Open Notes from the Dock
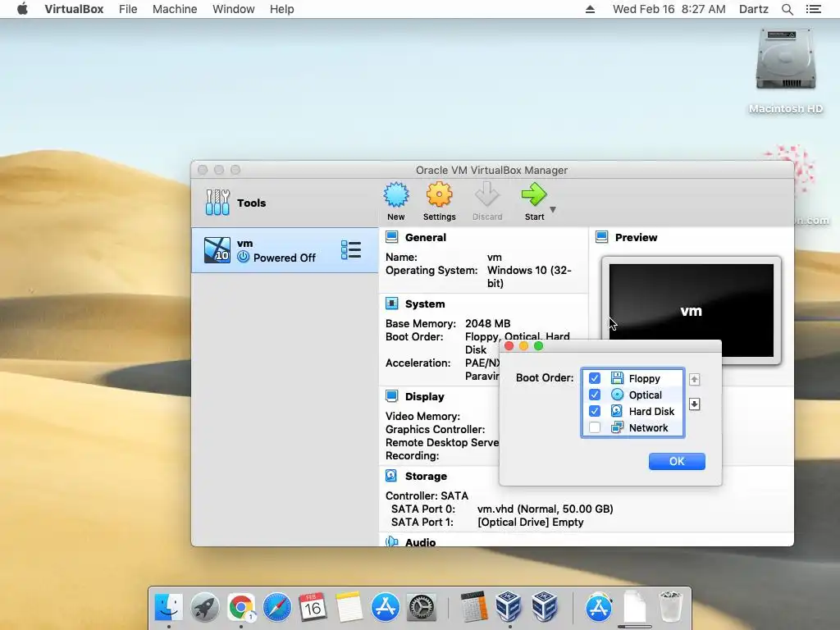 click(x=349, y=608)
